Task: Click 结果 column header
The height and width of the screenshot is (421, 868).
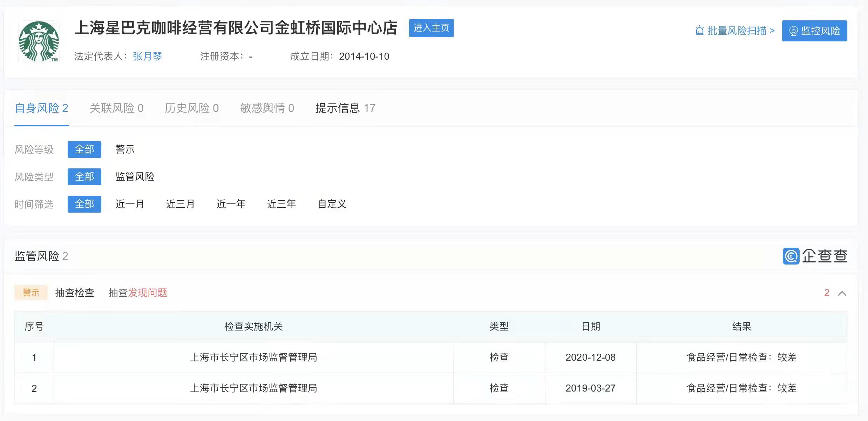Action: click(742, 326)
